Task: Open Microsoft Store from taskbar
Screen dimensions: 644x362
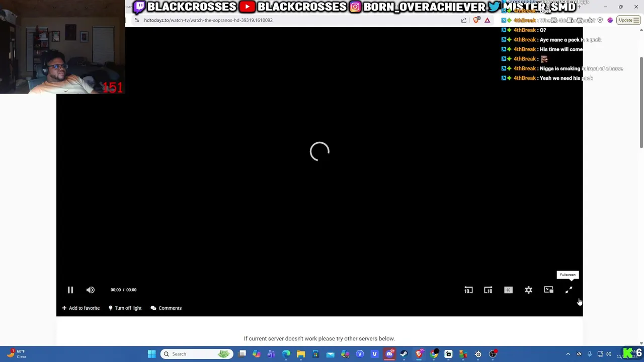Action: point(315,354)
